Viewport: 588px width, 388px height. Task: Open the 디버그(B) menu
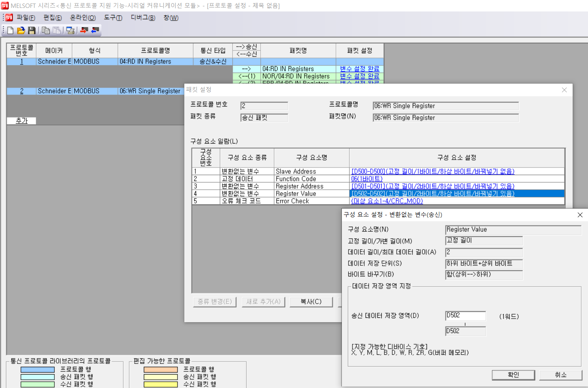(143, 18)
